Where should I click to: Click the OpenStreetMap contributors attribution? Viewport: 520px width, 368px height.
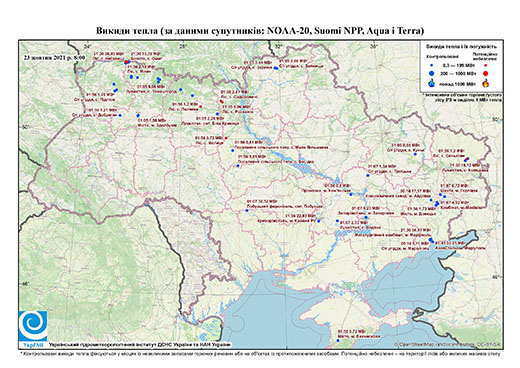pos(447,344)
